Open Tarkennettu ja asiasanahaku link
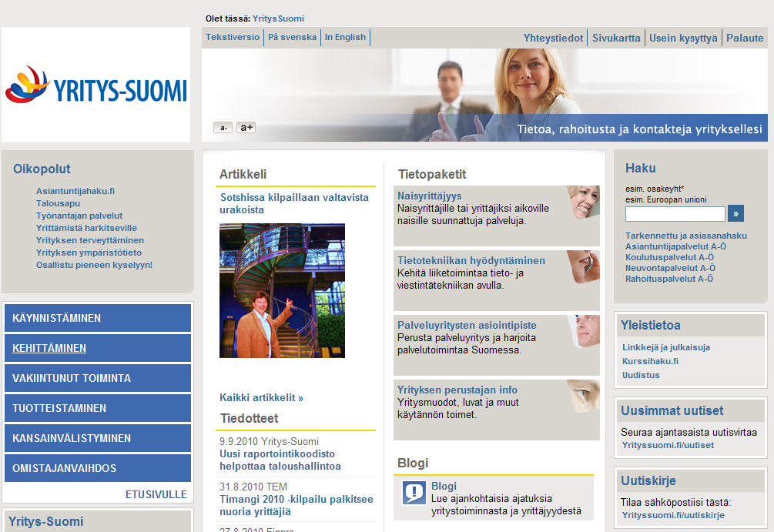774x532 pixels. [685, 236]
